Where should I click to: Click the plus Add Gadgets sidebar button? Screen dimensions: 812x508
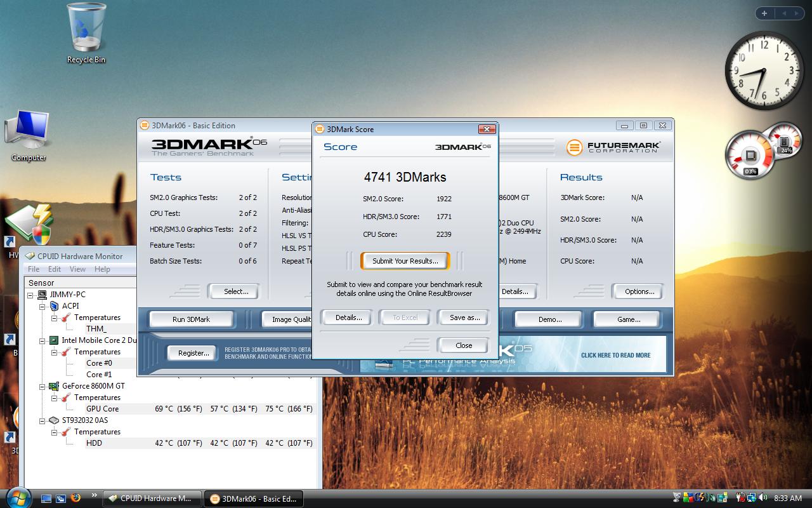(764, 13)
